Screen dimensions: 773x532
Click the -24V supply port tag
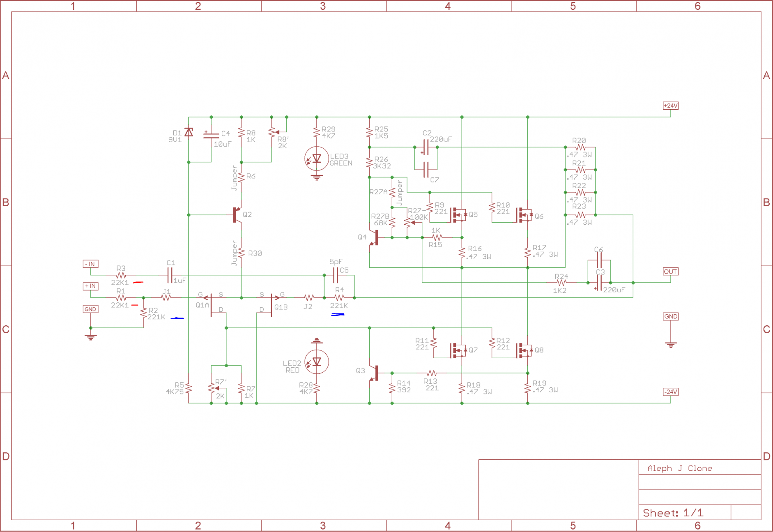tap(671, 392)
